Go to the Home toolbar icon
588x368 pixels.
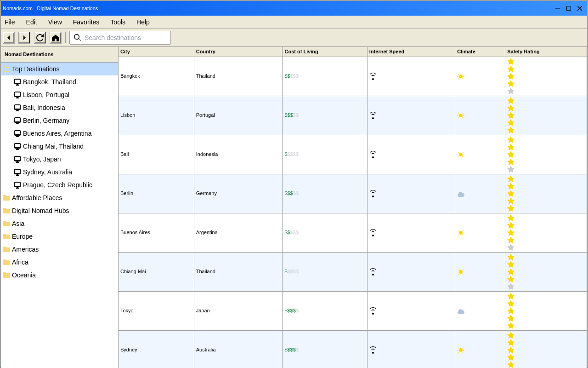point(56,38)
